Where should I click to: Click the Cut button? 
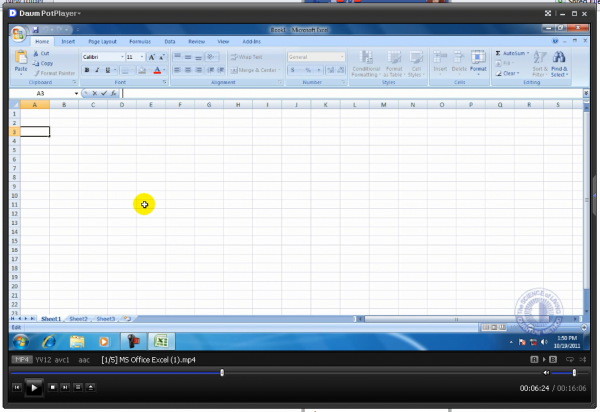(x=41, y=54)
